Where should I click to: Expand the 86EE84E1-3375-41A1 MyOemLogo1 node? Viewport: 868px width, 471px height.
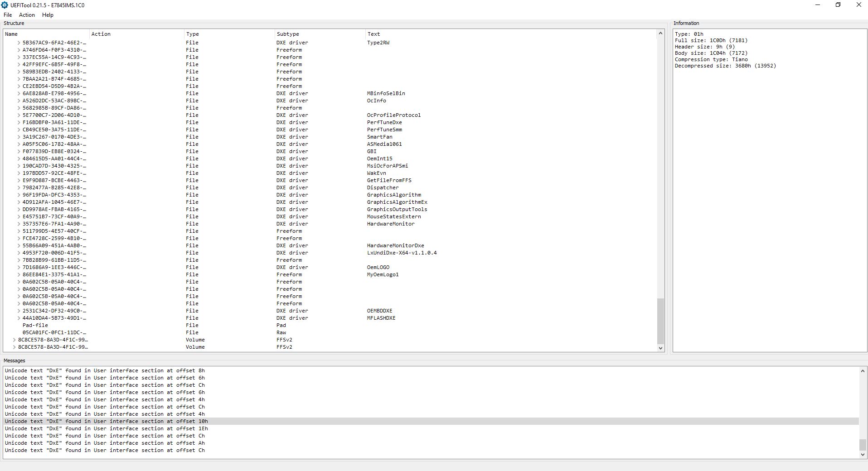click(x=19, y=274)
